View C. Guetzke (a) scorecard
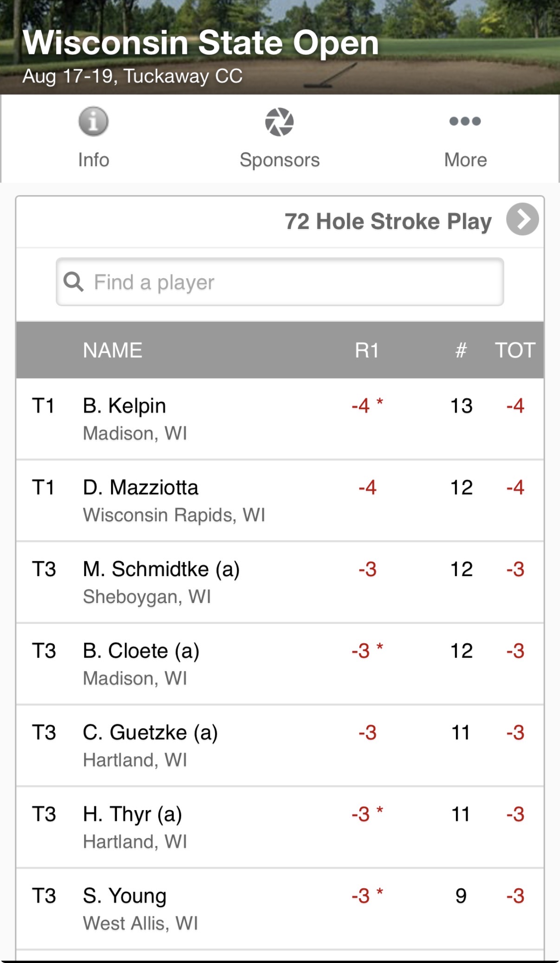Image resolution: width=560 pixels, height=963 pixels. (x=280, y=746)
